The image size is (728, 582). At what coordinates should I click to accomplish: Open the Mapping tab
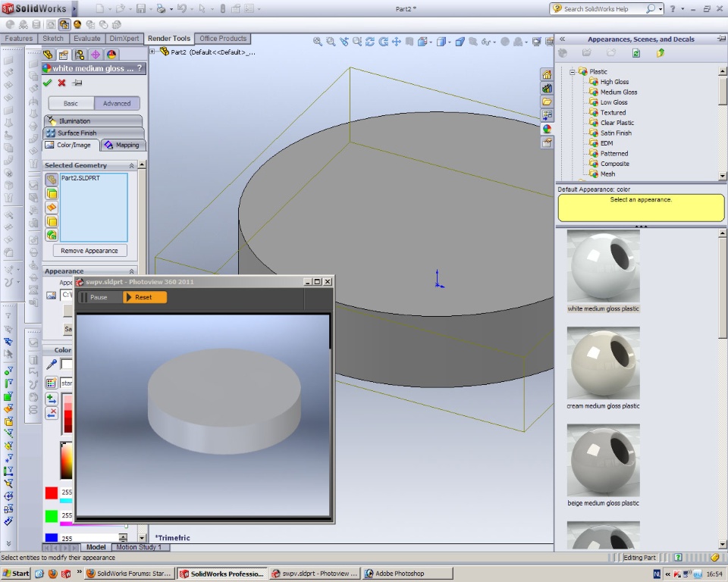tap(123, 145)
